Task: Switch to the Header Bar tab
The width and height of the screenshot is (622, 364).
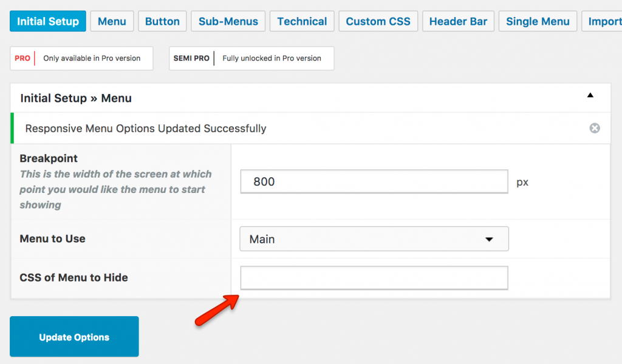Action: click(x=458, y=21)
